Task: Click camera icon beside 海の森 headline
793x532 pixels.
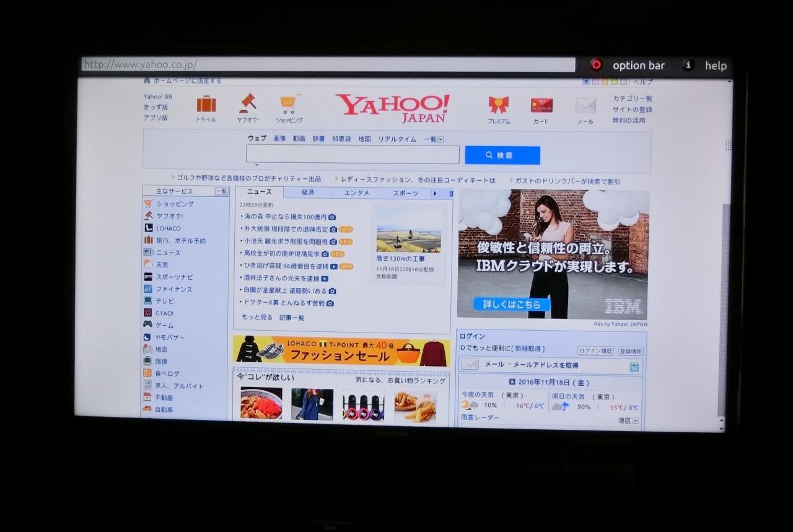Action: [332, 217]
